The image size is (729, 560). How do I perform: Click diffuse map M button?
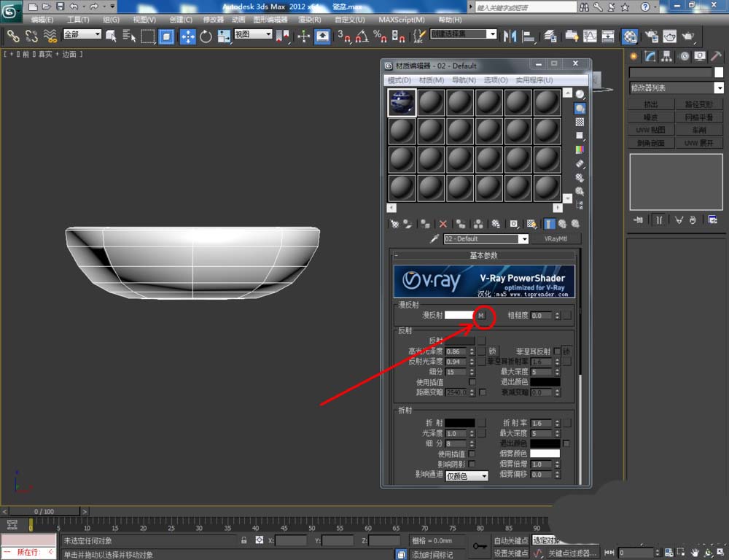(x=480, y=315)
